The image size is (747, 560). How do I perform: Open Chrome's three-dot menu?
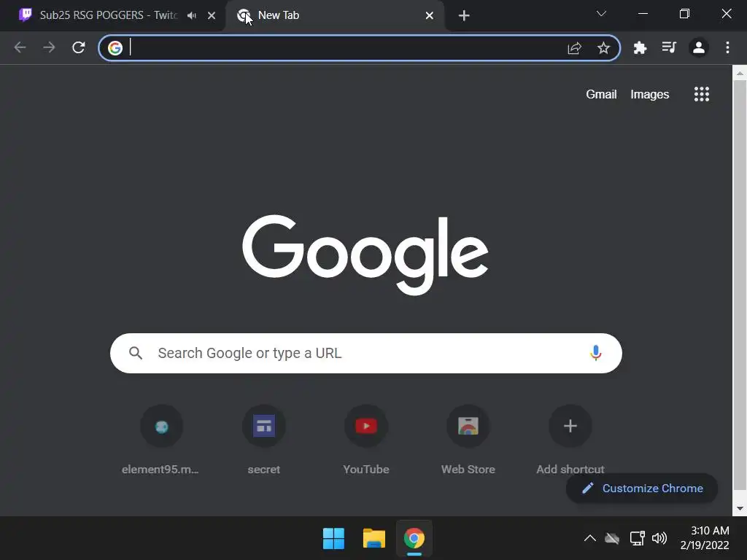727,47
